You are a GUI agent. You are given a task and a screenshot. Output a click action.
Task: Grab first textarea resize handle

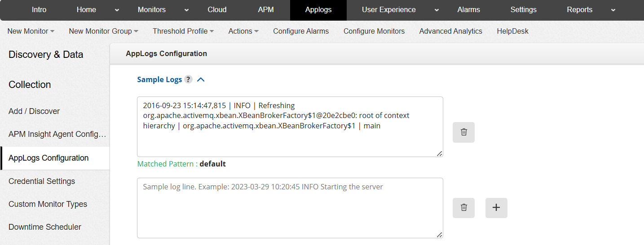(x=440, y=153)
